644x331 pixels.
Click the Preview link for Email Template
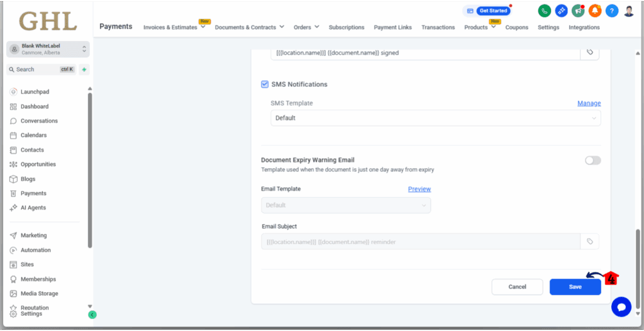pos(419,189)
